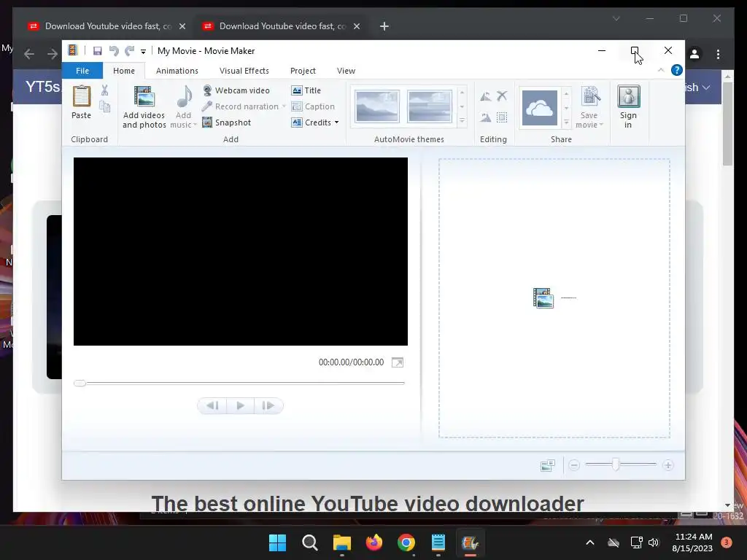
Task: Collapse the ribbon chevron
Action: [661, 71]
